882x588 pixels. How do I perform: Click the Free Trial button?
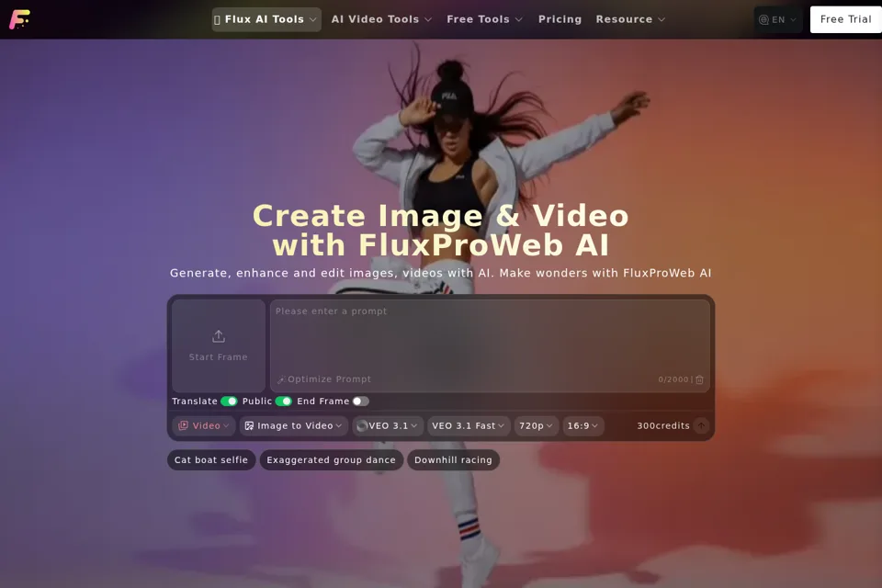point(845,19)
